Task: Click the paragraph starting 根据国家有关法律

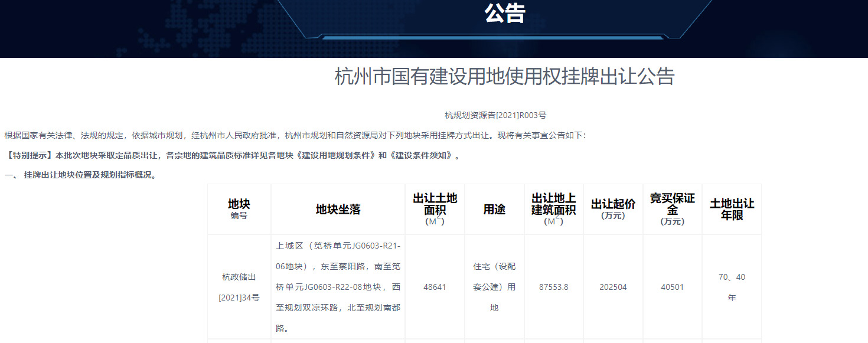Action: (x=296, y=135)
